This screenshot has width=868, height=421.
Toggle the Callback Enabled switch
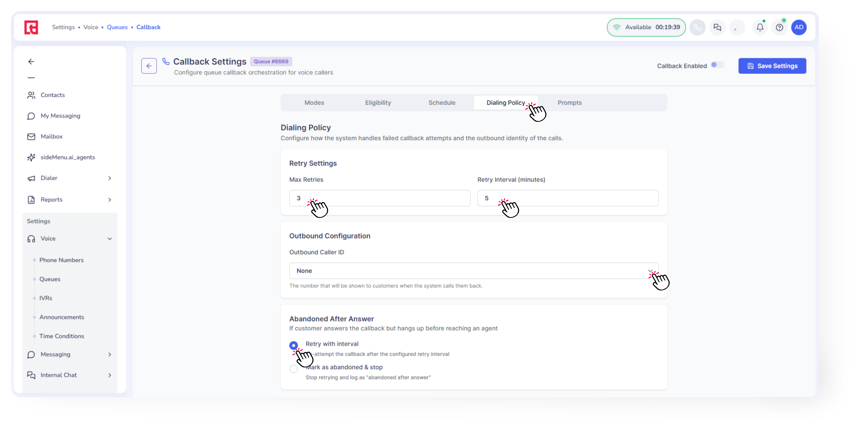click(717, 65)
